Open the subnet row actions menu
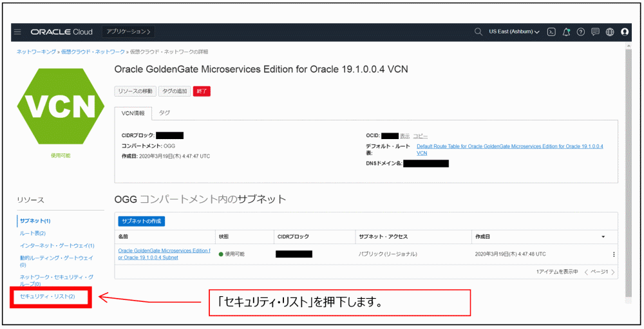This screenshot has width=644, height=329. (x=614, y=254)
